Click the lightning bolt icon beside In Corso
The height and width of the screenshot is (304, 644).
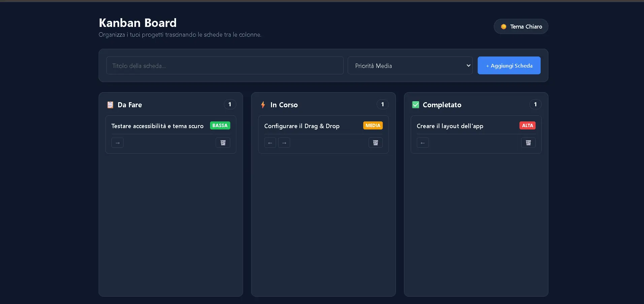point(263,105)
